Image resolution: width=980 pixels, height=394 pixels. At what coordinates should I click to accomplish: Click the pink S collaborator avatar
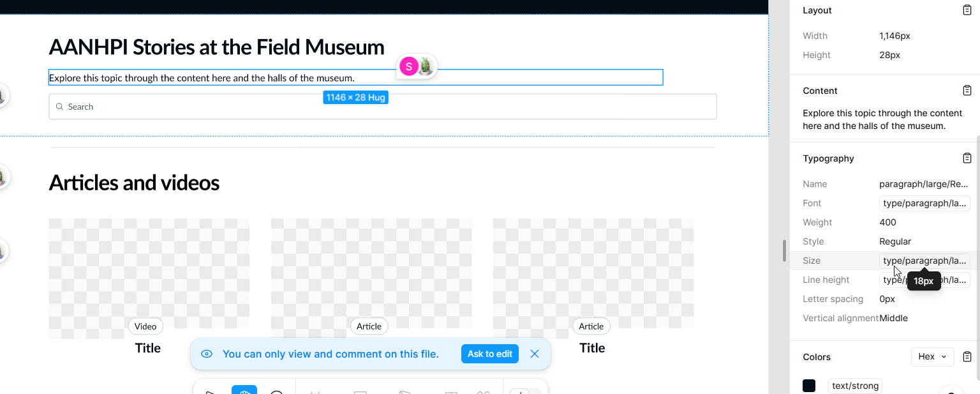(x=408, y=66)
